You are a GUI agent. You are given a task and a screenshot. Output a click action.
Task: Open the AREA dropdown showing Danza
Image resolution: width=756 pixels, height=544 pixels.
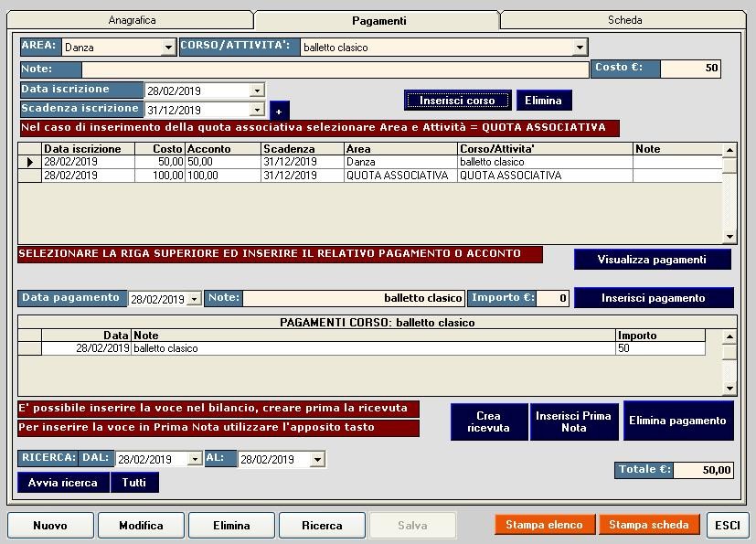coord(168,48)
